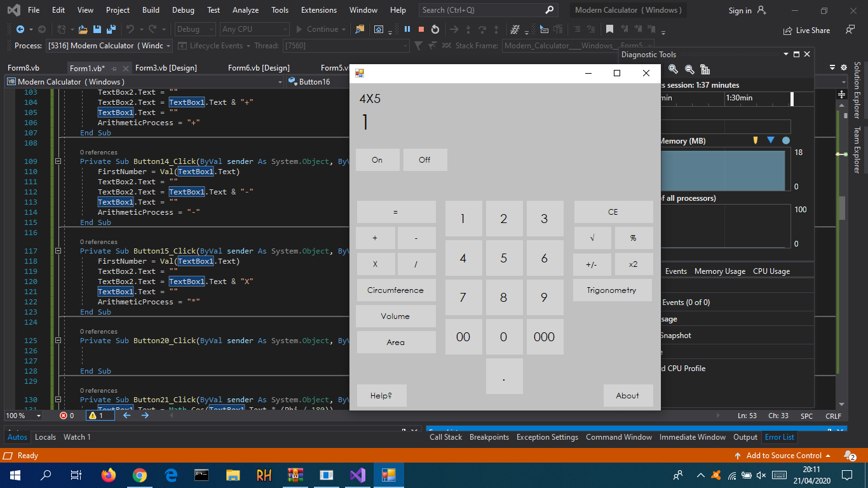Click Reset View chart icon in Diagnostic Tools
868x488 pixels.
(x=705, y=69)
